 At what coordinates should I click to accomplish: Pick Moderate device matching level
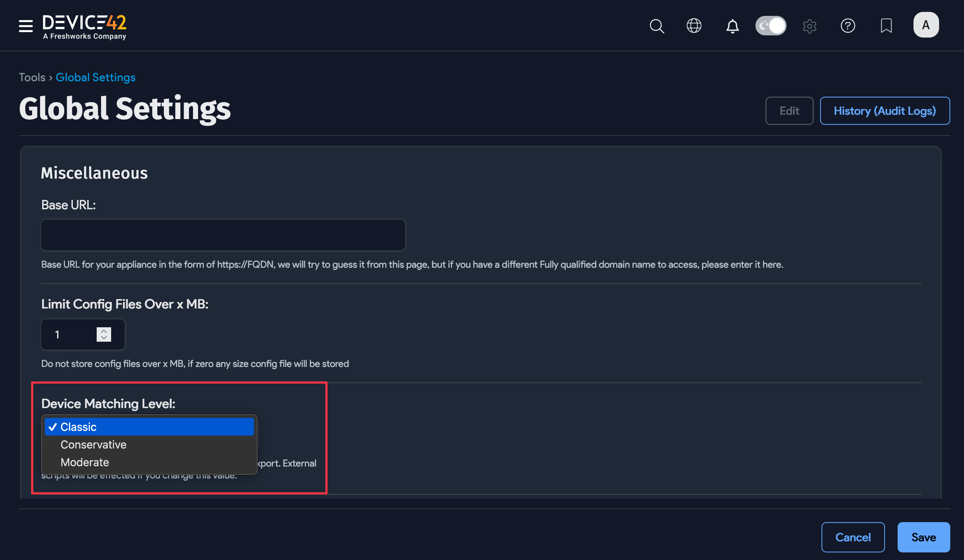pos(84,462)
